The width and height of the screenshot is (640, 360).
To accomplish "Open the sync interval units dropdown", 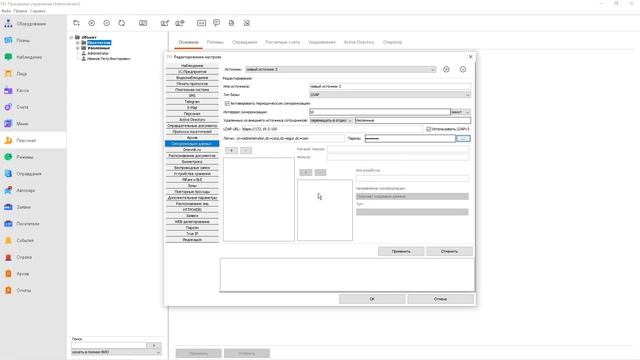I will (x=460, y=112).
